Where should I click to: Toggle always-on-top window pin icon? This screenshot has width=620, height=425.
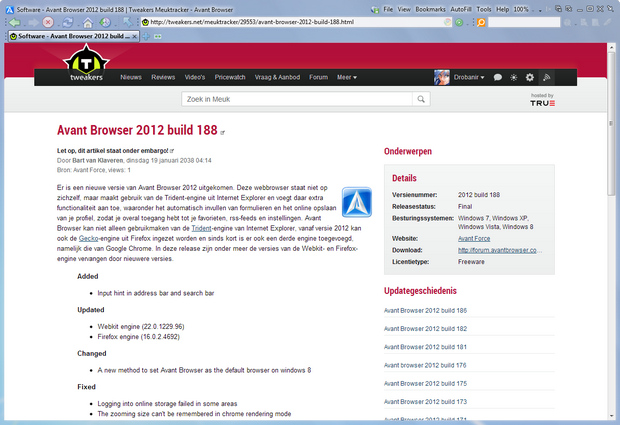point(611,9)
